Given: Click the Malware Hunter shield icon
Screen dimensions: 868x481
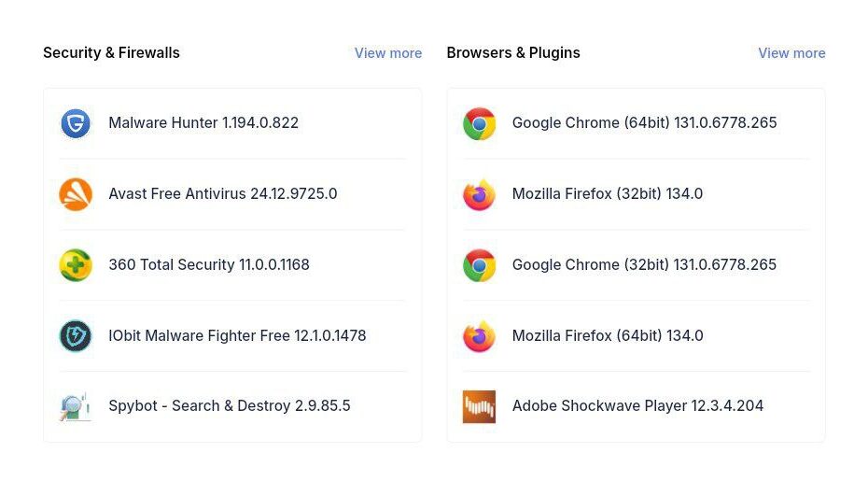Looking at the screenshot, I should (76, 123).
